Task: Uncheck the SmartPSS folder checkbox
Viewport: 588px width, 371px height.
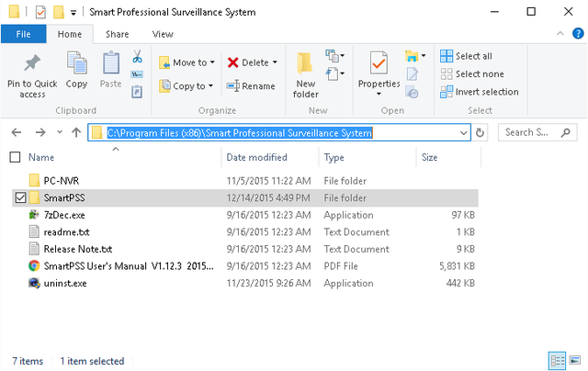Action: tap(20, 197)
